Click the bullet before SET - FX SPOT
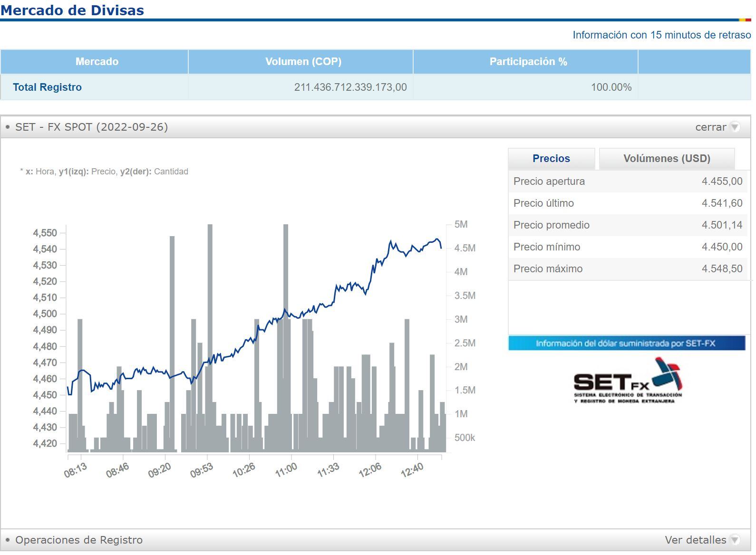The width and height of the screenshot is (756, 555). [x=8, y=127]
